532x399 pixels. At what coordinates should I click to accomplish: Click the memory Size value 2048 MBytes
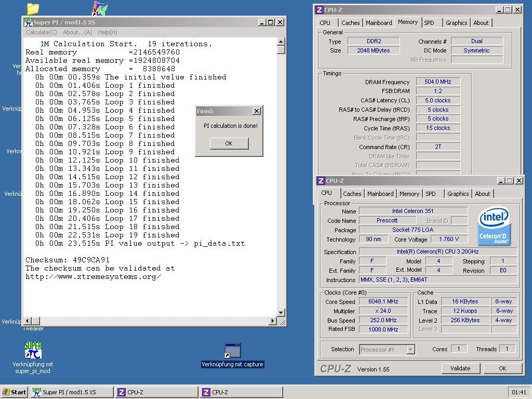[374, 50]
